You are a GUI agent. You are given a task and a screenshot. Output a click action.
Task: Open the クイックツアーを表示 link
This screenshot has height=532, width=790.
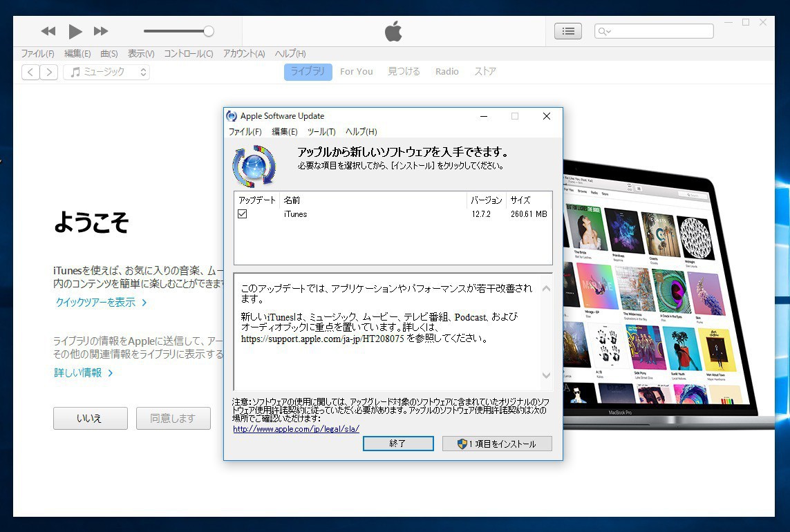101,303
